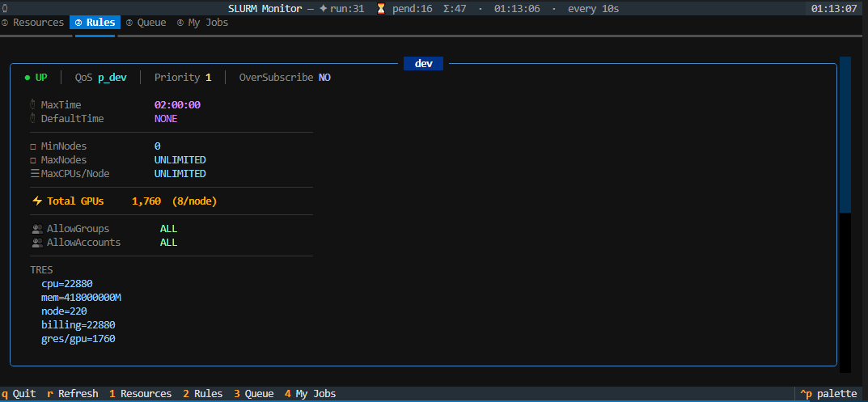Click the DefaultTime value 'NONE'
This screenshot has height=402, width=868.
pos(166,118)
